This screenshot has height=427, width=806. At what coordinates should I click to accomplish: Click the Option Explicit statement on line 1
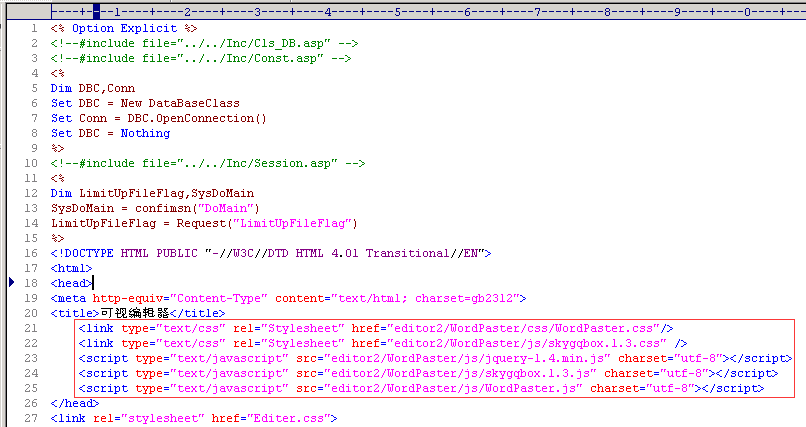pyautogui.click(x=123, y=28)
